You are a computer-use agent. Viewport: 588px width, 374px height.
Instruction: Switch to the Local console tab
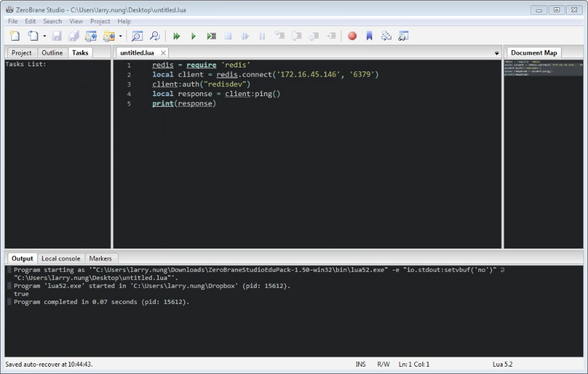pos(61,258)
